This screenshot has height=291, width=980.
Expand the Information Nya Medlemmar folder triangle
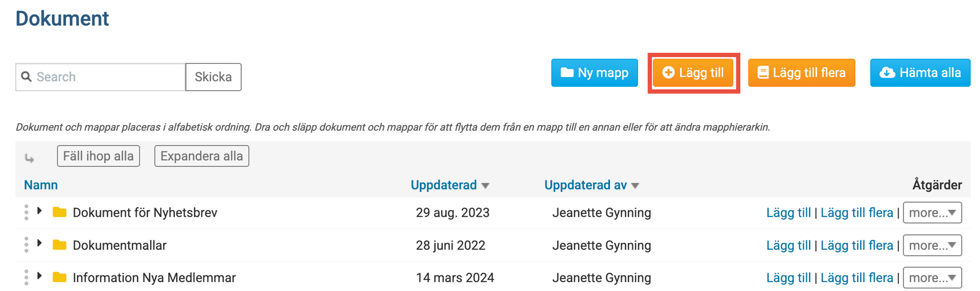40,276
